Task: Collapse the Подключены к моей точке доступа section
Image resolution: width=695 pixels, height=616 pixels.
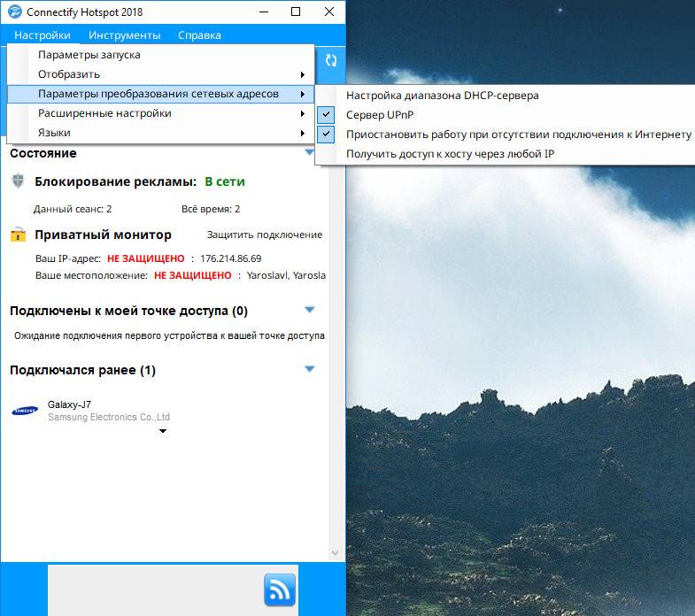Action: pyautogui.click(x=309, y=310)
